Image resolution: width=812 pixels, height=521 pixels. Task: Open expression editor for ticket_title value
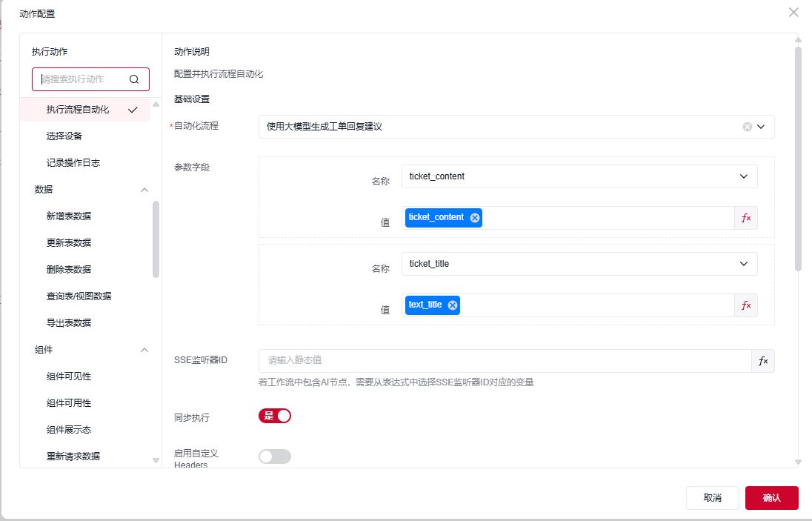(746, 305)
